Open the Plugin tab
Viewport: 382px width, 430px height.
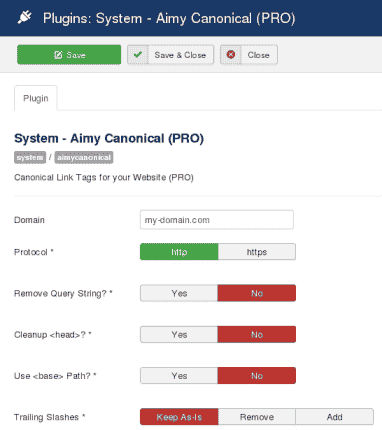click(x=36, y=98)
